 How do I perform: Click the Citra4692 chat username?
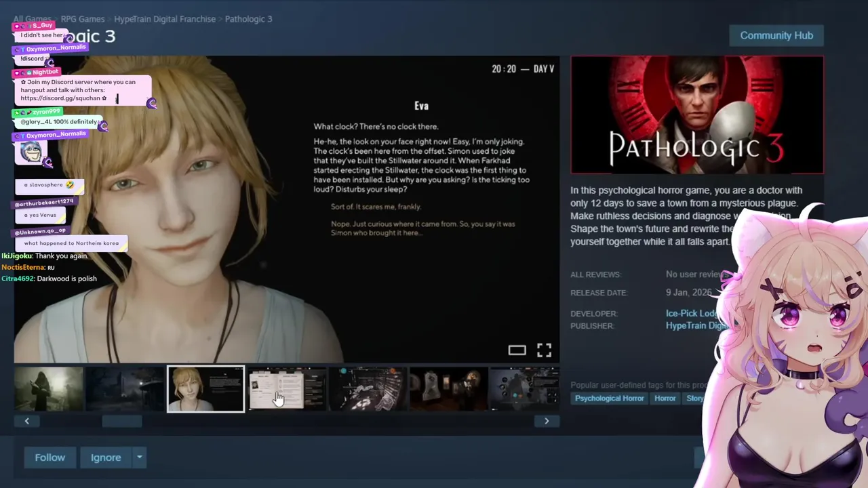pos(17,279)
